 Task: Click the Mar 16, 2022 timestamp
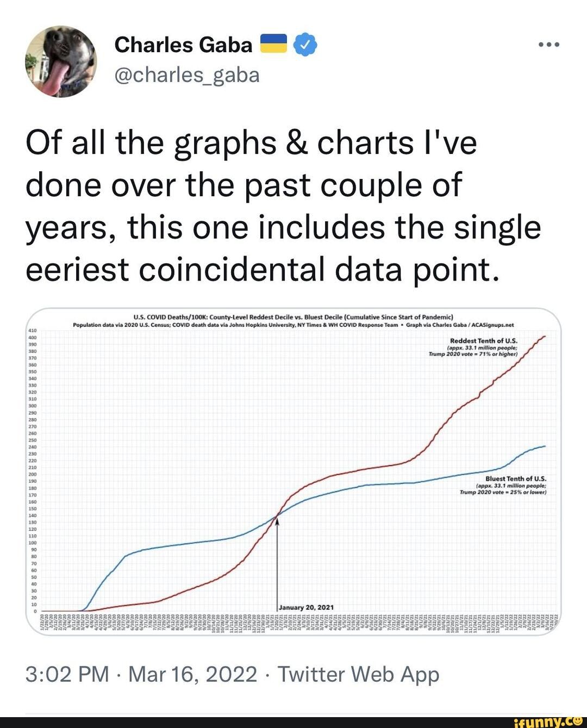tap(190, 674)
